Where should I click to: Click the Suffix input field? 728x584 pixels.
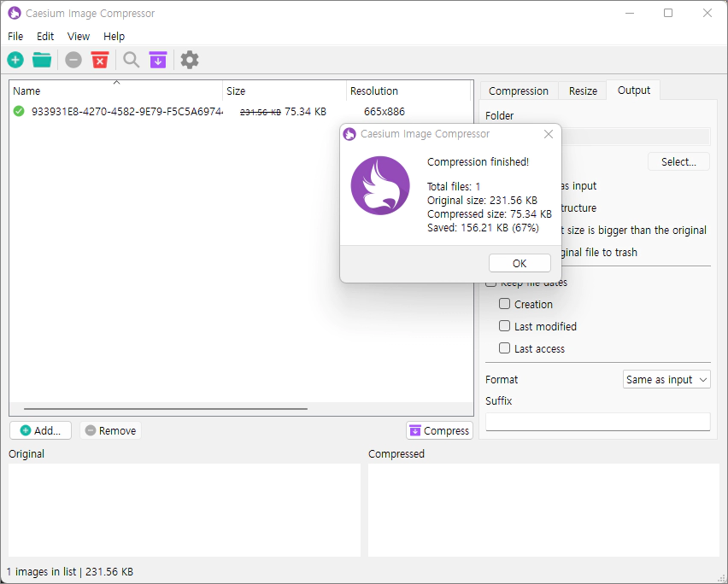point(597,422)
